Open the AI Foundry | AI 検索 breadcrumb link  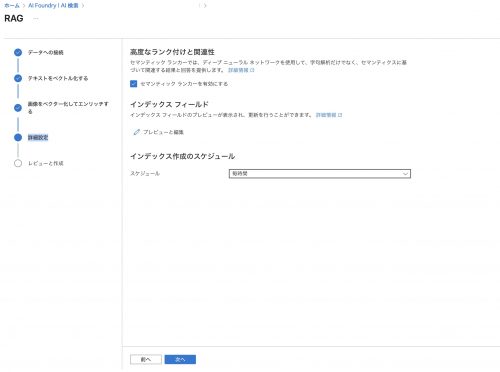pos(53,6)
